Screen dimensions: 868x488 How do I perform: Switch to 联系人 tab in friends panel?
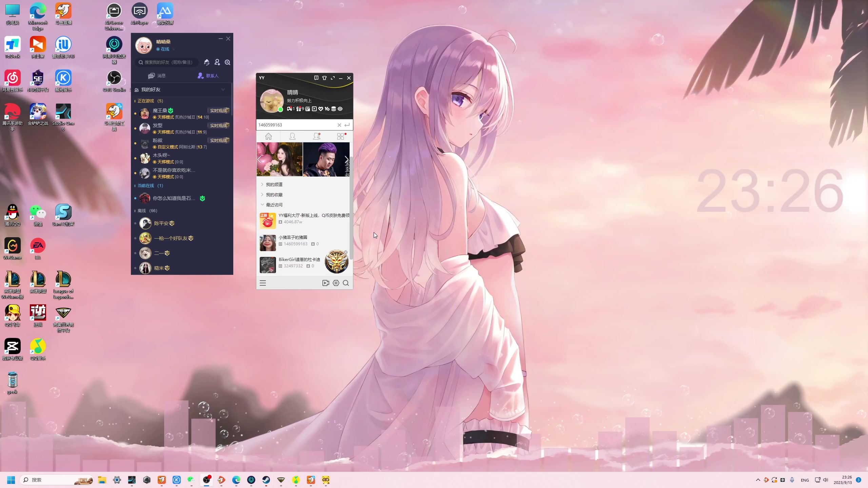click(x=208, y=76)
